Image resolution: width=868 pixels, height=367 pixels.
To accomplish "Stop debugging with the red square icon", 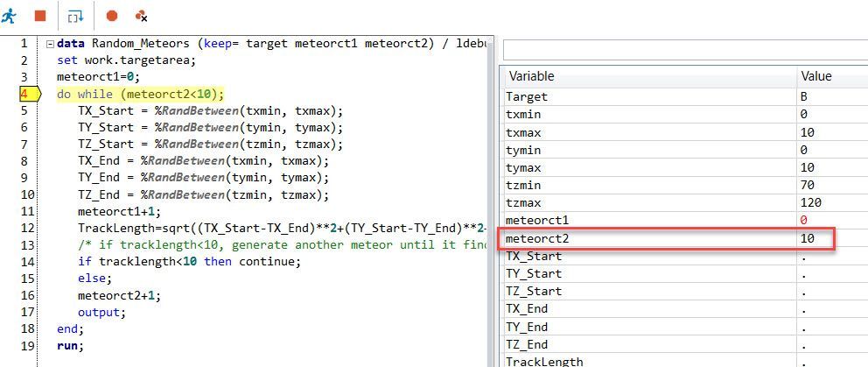I will click(x=40, y=16).
